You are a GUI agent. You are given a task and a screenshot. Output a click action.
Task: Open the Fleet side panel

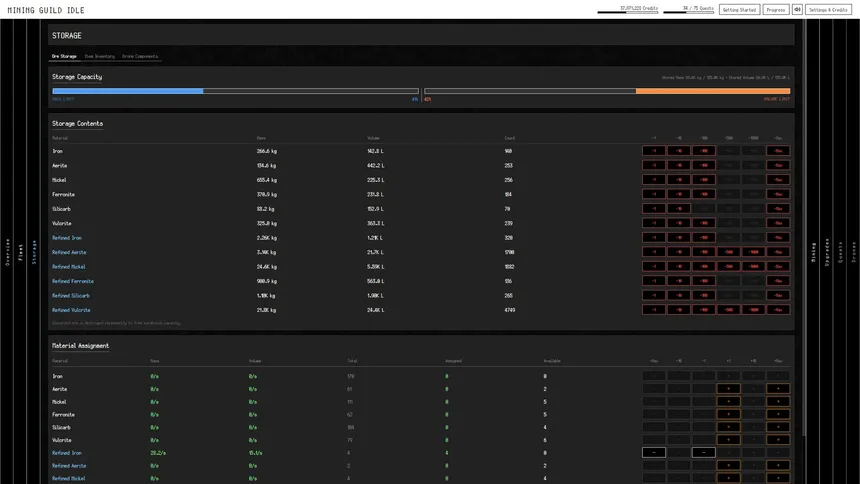point(20,252)
